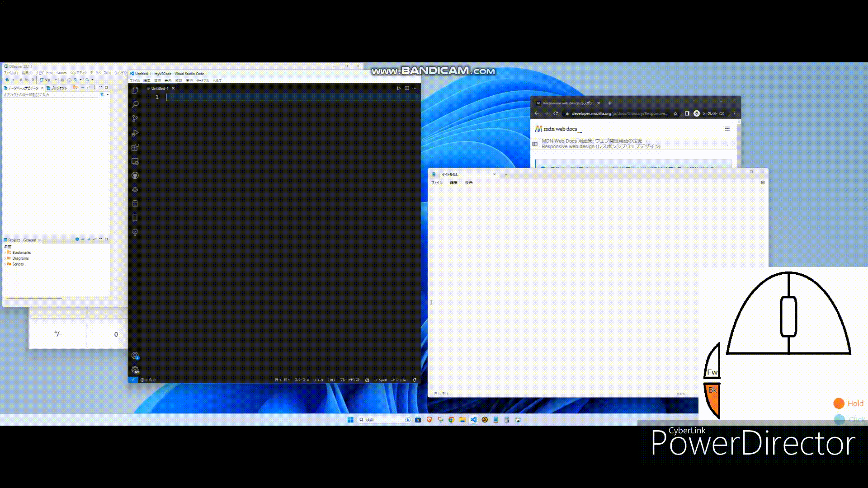Screen dimensions: 868x488
Task: Expand the Scripts folder in the DBeaver project tree
Action: 5,264
